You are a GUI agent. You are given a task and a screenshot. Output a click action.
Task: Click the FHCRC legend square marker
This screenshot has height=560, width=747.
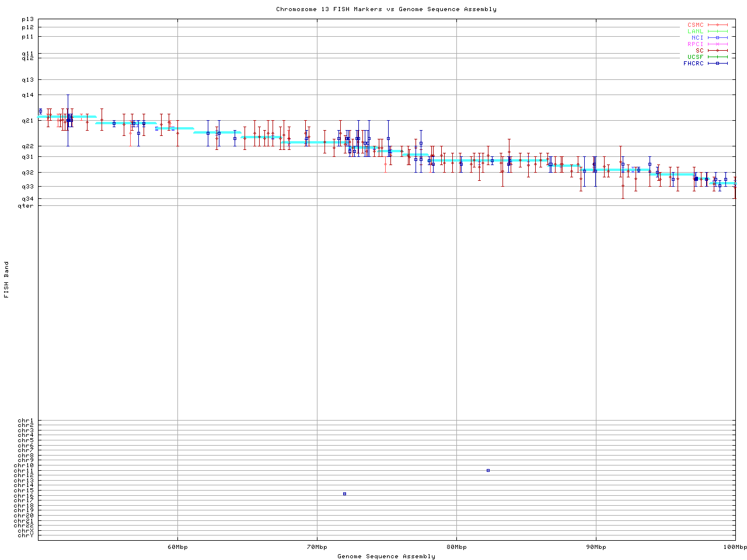coord(717,64)
